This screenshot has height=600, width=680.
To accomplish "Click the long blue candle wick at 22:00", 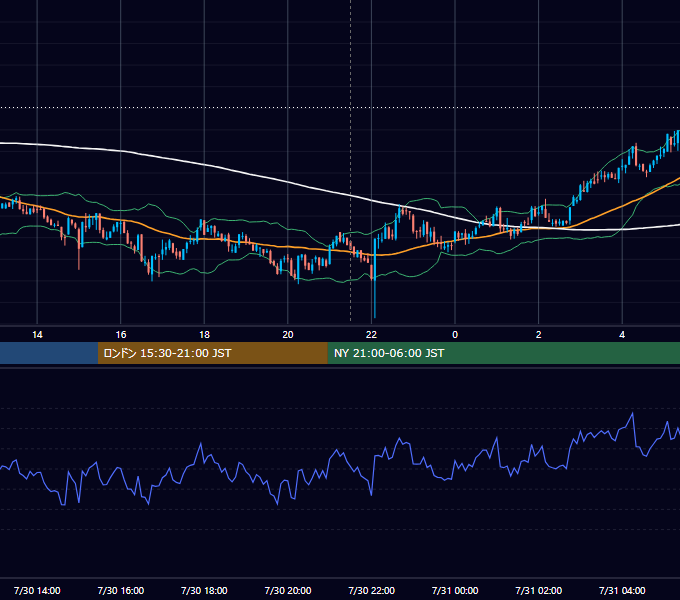I will pyautogui.click(x=375, y=297).
